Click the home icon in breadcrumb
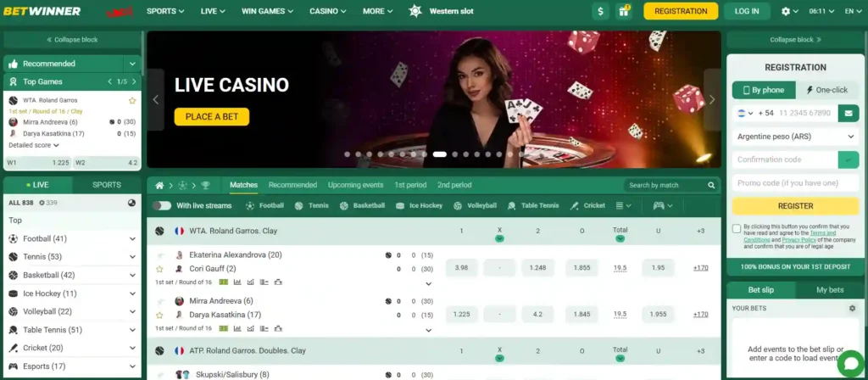Image resolution: width=868 pixels, height=380 pixels. (x=159, y=185)
